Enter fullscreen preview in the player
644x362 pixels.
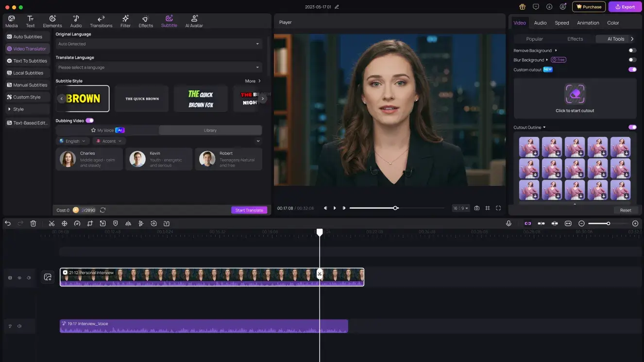click(498, 208)
